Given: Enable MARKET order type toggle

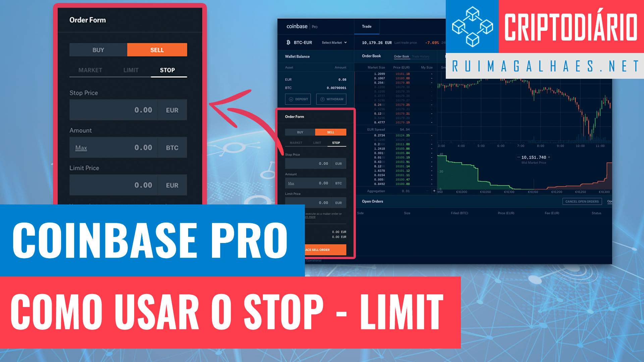Looking at the screenshot, I should [x=90, y=69].
